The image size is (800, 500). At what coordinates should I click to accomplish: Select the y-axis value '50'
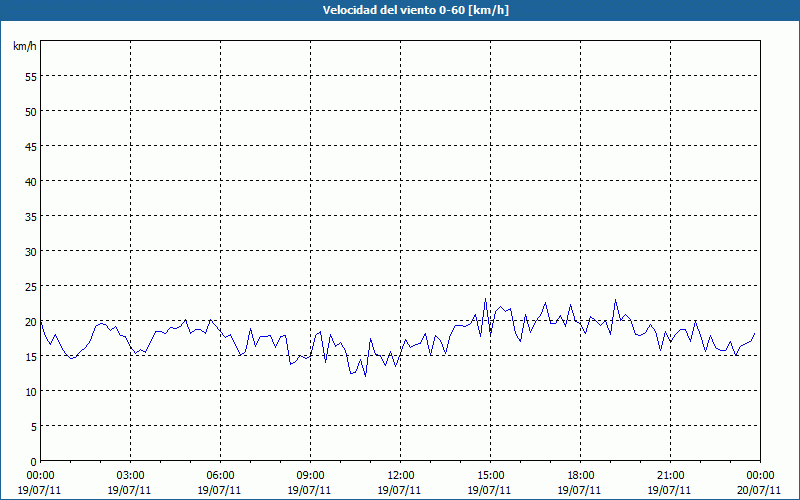(30, 111)
